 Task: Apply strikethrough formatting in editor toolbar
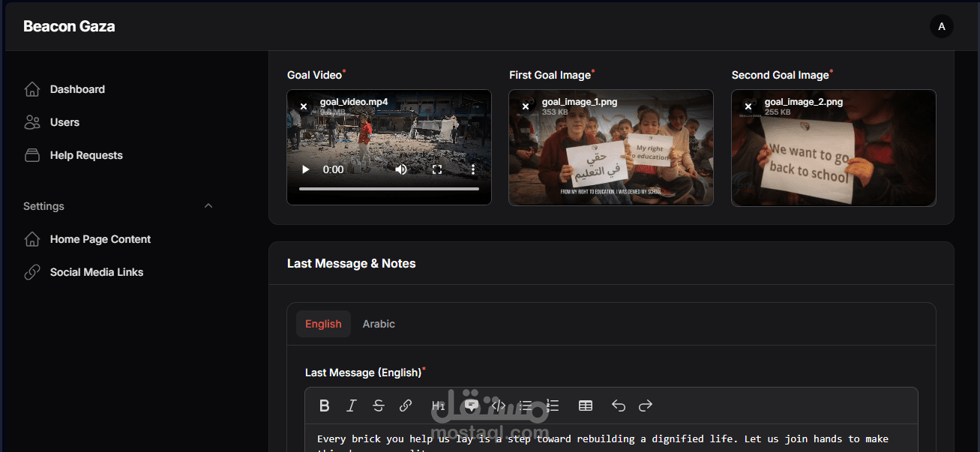coord(379,406)
